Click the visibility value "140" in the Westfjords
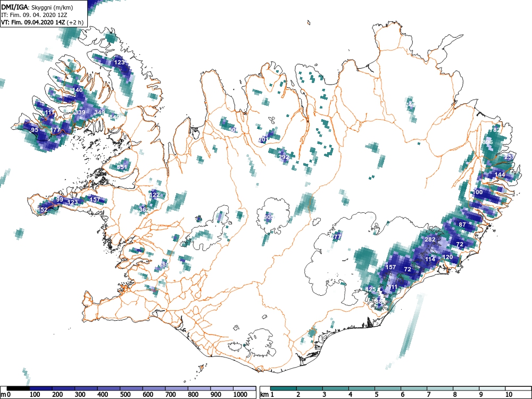532x399 pixels. point(78,90)
